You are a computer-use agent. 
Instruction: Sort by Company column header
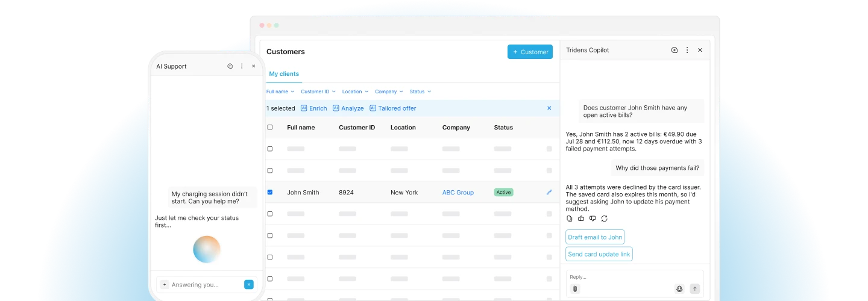point(456,128)
